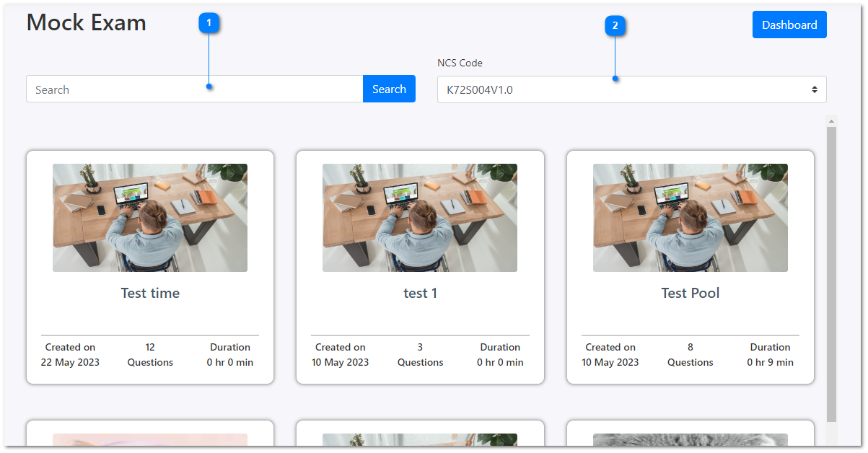
Task: Click the NCS Code select arrow icon
Action: (x=814, y=90)
